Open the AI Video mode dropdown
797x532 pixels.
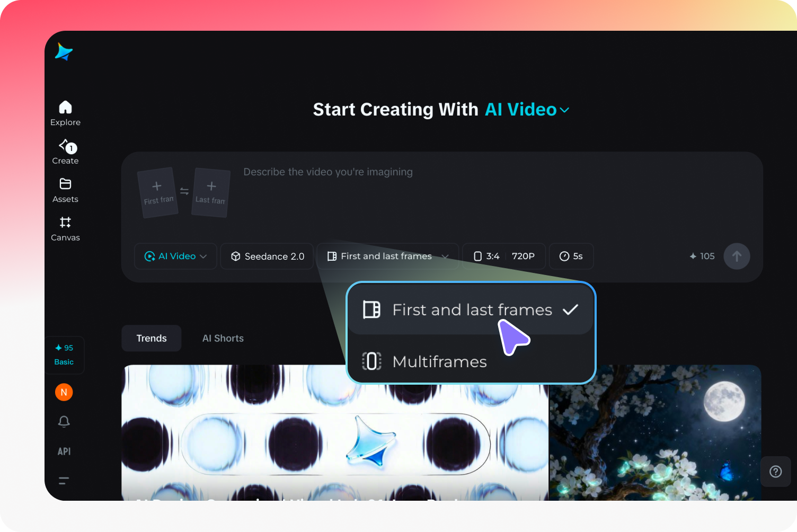point(175,256)
